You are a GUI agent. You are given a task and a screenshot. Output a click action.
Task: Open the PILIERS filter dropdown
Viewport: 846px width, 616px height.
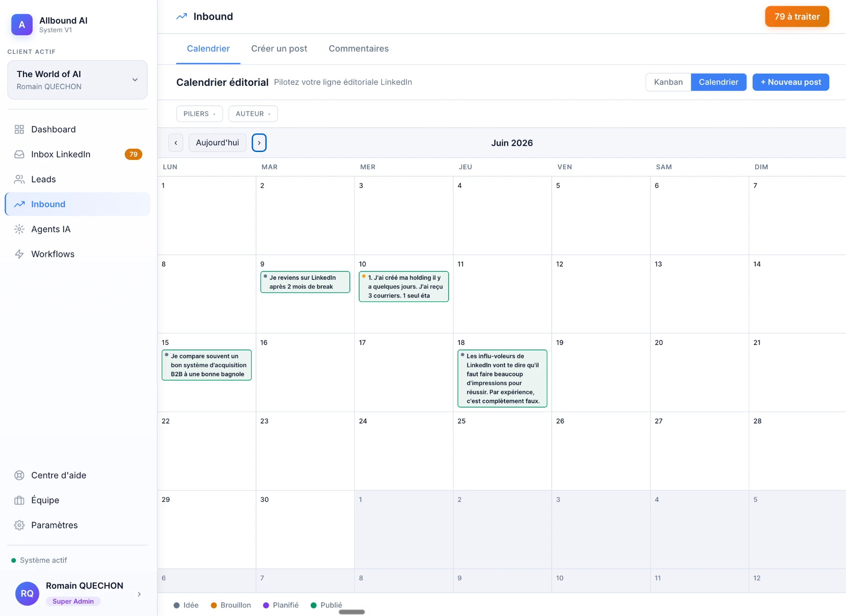(200, 114)
